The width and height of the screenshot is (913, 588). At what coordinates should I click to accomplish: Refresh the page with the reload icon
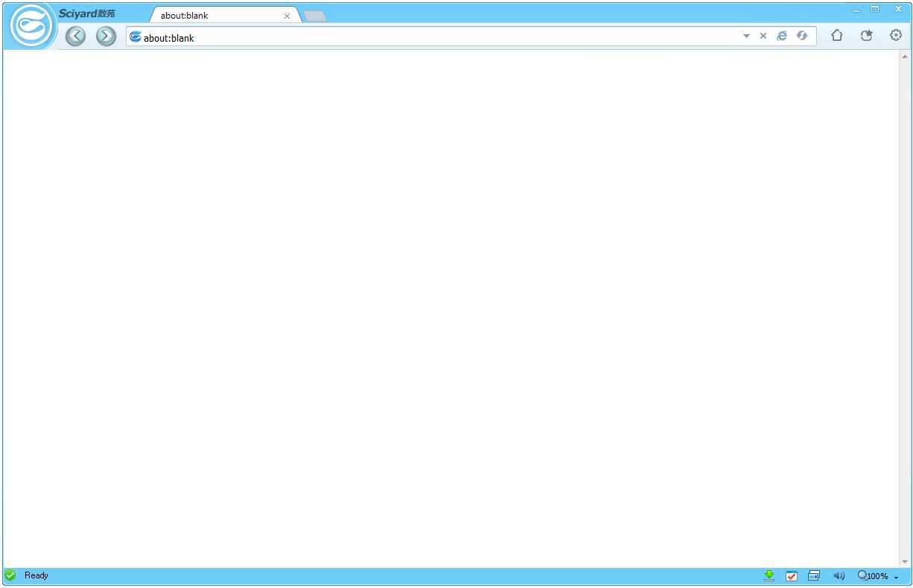tap(802, 36)
